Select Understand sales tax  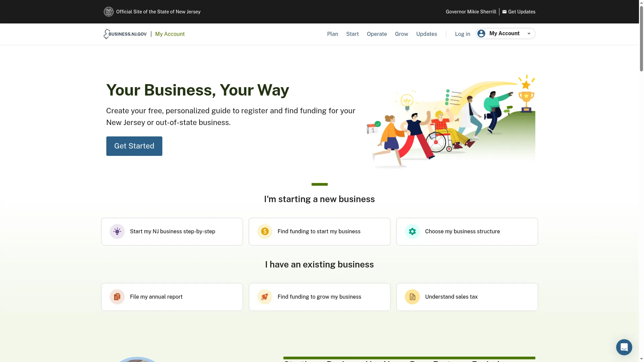pyautogui.click(x=467, y=297)
